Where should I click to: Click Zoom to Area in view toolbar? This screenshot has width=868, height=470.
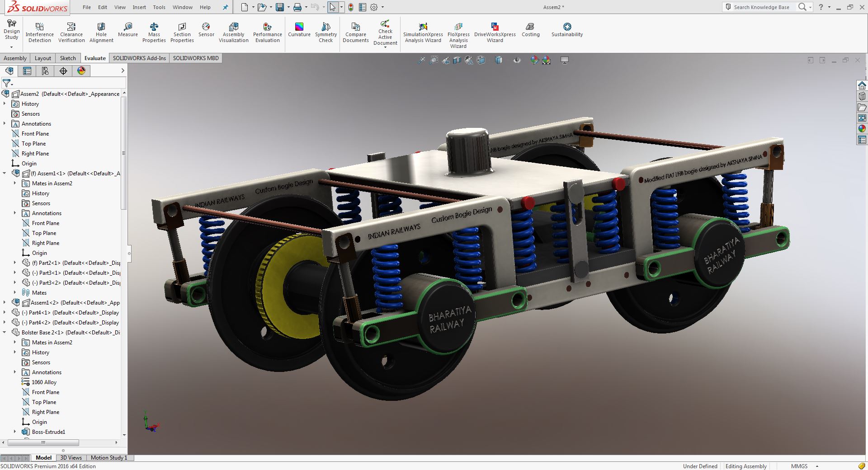point(434,60)
